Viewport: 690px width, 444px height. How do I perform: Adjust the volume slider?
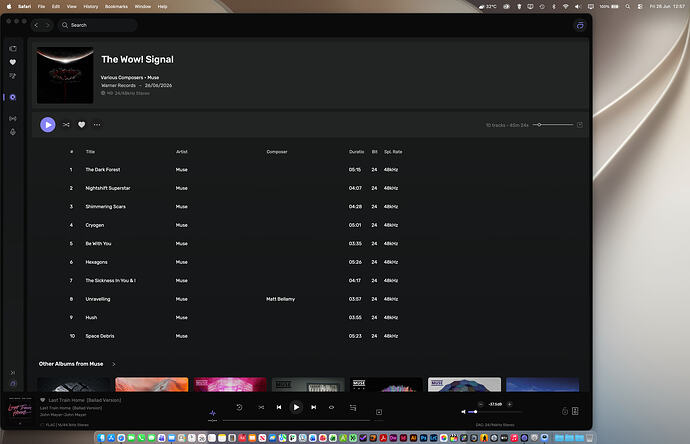tap(495, 412)
